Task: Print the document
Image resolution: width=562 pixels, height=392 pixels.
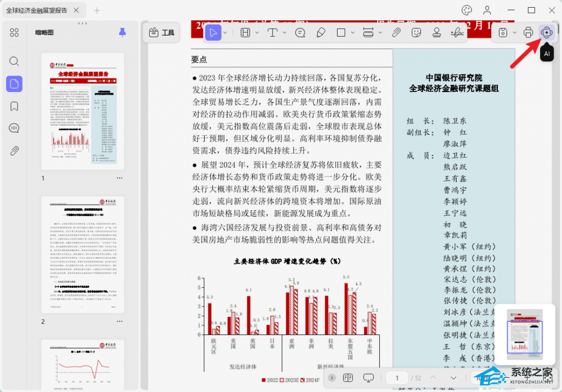Action: pyautogui.click(x=528, y=33)
